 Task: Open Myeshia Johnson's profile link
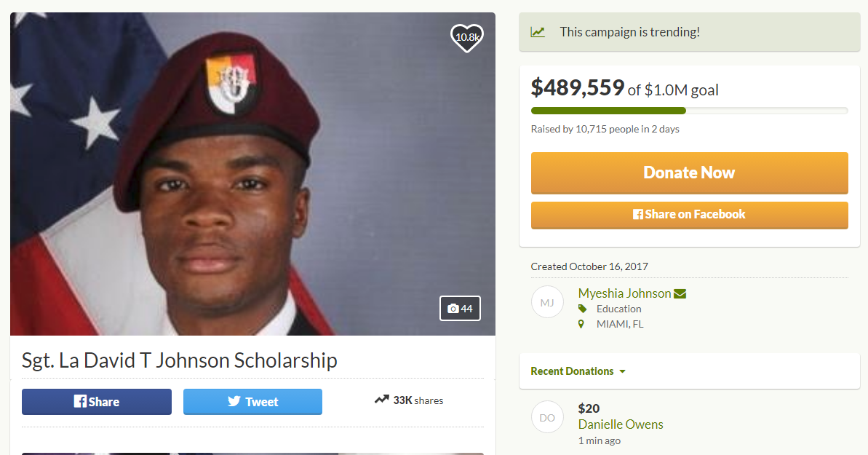point(624,293)
